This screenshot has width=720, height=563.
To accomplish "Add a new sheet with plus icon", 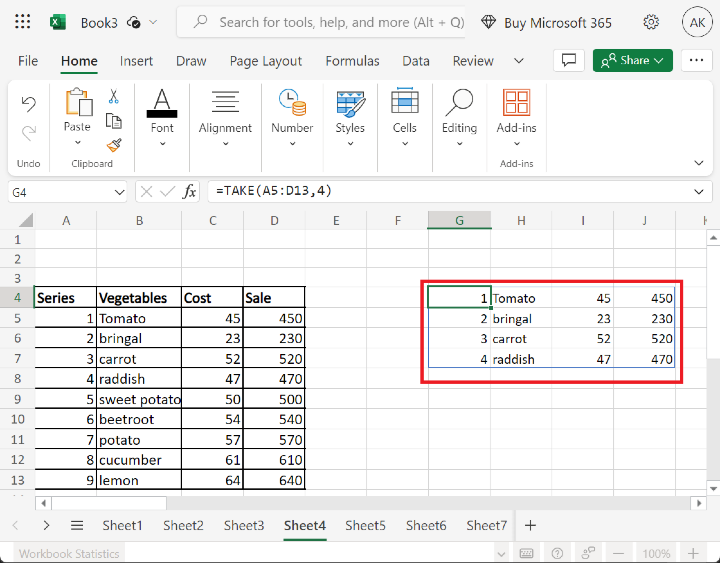I will 530,525.
